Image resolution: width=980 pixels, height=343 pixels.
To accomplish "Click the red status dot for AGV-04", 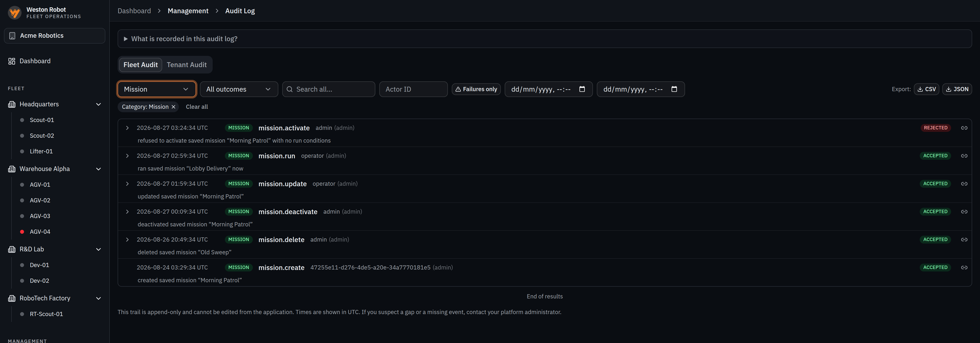I will pos(22,232).
